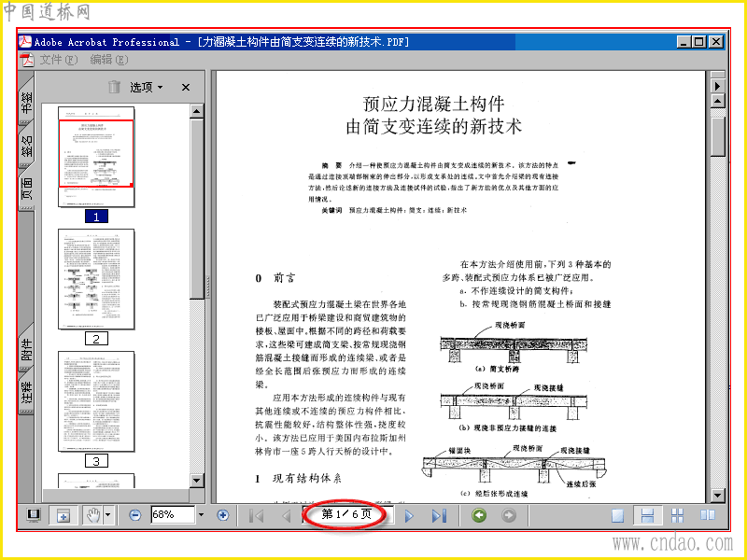This screenshot has height=560, width=747.
Task: Go to the first page
Action: tap(257, 515)
